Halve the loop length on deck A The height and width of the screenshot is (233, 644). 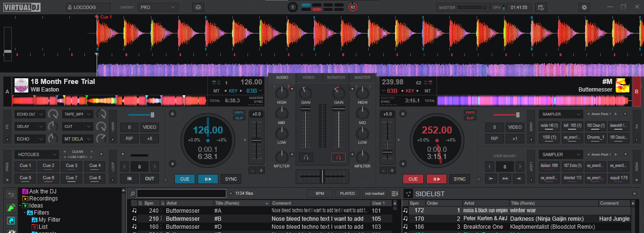click(124, 166)
